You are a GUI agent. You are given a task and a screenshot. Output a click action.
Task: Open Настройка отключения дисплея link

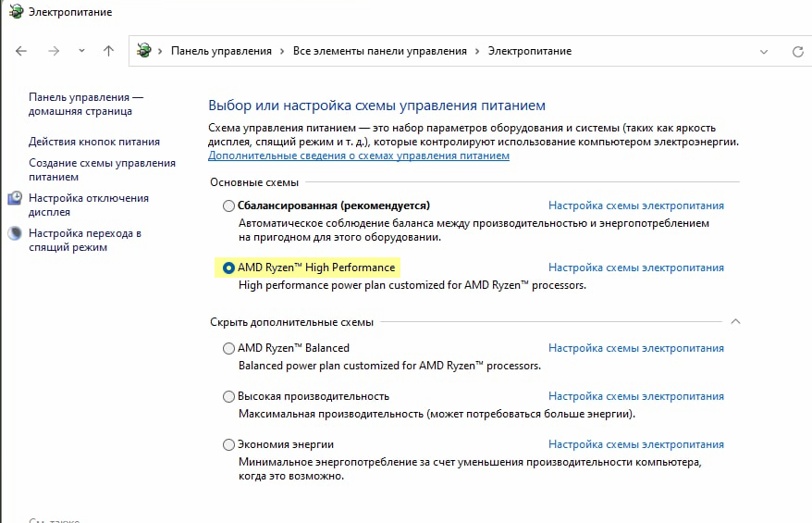pos(89,205)
